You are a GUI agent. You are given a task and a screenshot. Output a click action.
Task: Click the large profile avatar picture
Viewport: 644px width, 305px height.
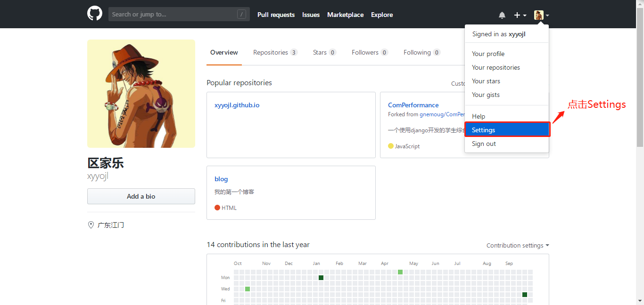[x=141, y=94]
